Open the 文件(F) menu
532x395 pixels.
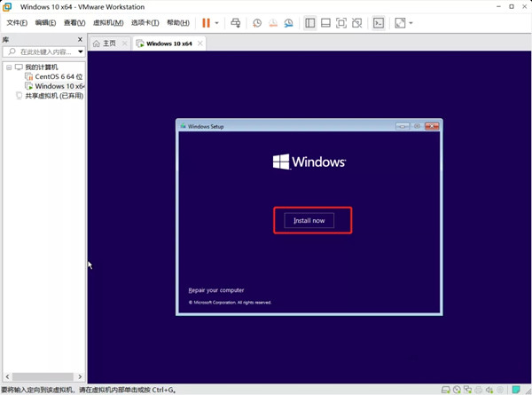(x=17, y=23)
